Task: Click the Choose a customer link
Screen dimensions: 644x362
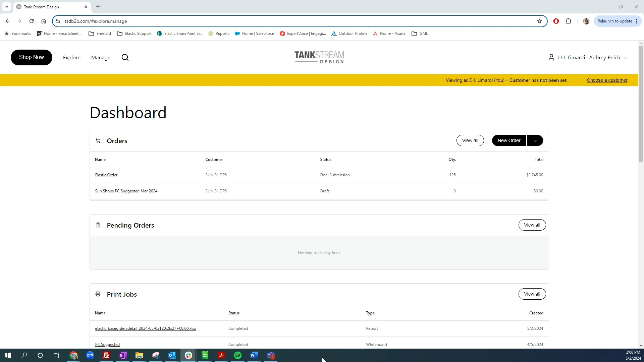Action: pos(607,80)
